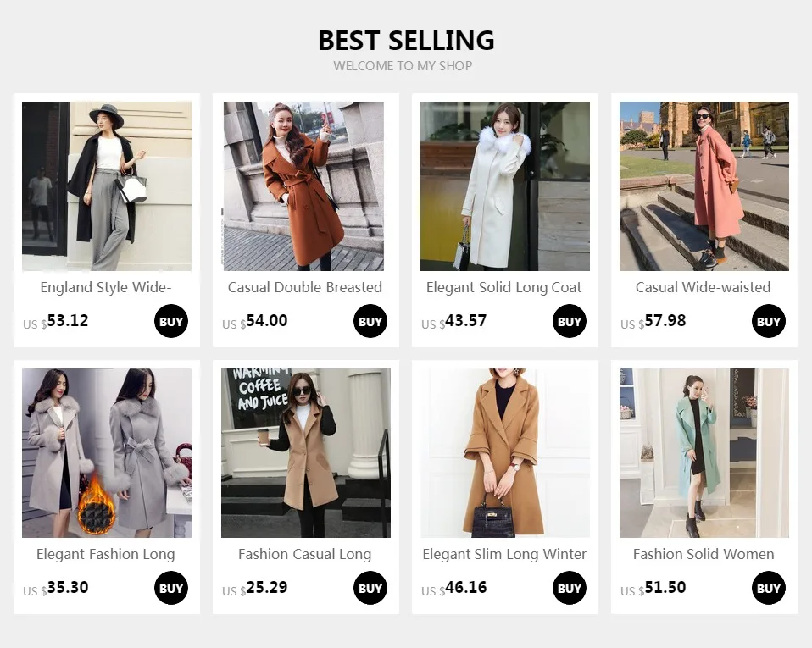
Task: Click the Fashion Casual Long title link
Action: coord(305,554)
